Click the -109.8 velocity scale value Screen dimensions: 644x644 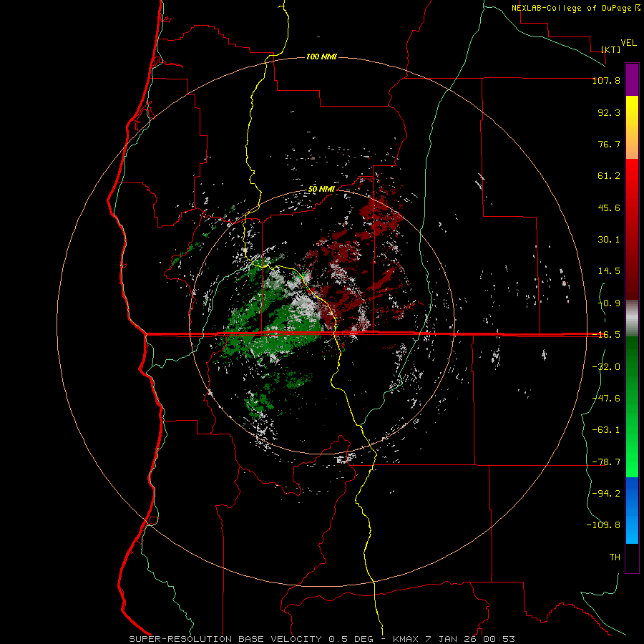[603, 525]
